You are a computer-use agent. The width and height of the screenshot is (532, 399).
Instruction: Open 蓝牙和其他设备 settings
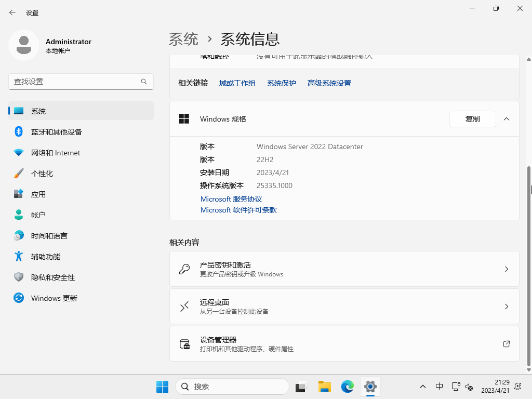(81, 131)
